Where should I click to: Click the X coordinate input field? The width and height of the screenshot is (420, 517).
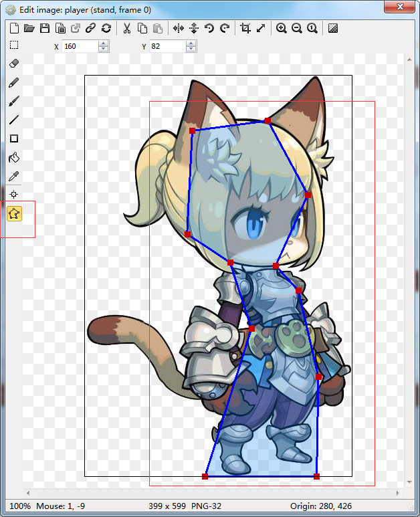click(80, 46)
